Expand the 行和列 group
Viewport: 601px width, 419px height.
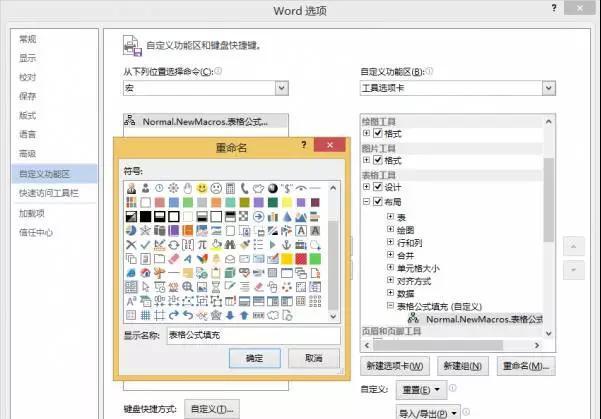point(390,242)
